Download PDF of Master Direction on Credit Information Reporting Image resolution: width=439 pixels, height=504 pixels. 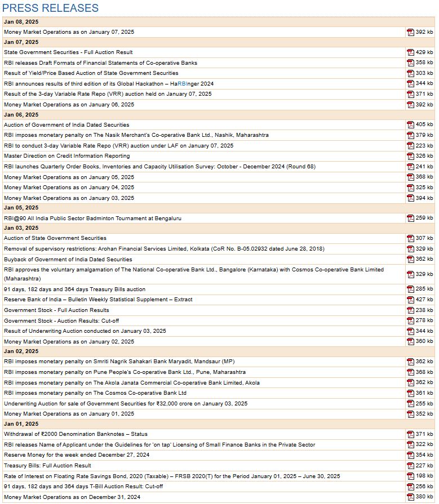(410, 156)
